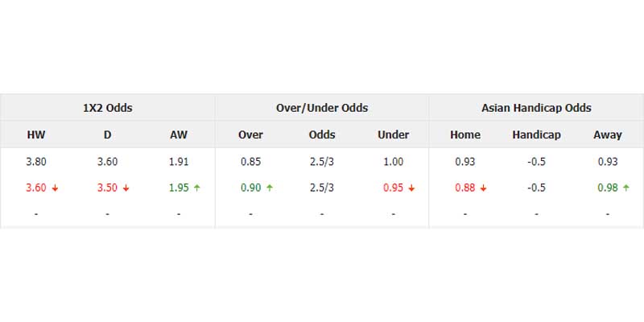
Task: Select the Asian Handicap Odds header
Action: (x=536, y=108)
